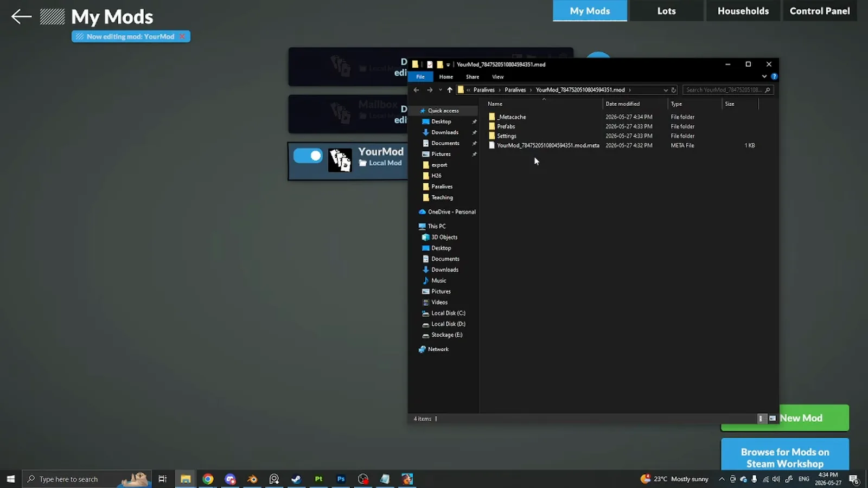The width and height of the screenshot is (868, 488).
Task: Open the View ribbon tab in Explorer
Action: (x=498, y=77)
